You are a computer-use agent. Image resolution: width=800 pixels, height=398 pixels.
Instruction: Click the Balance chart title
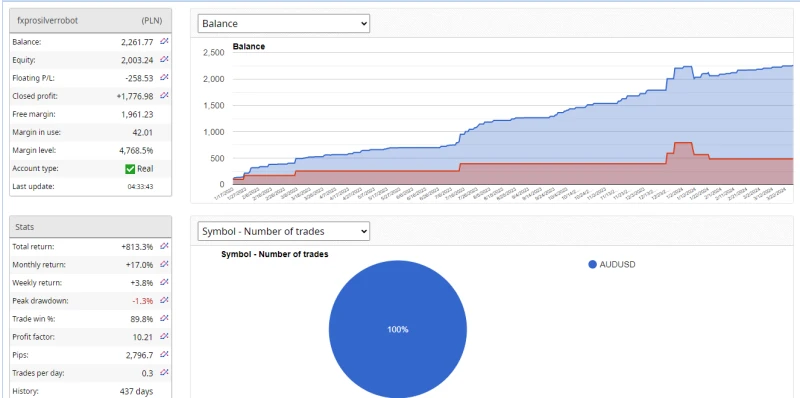(x=249, y=46)
